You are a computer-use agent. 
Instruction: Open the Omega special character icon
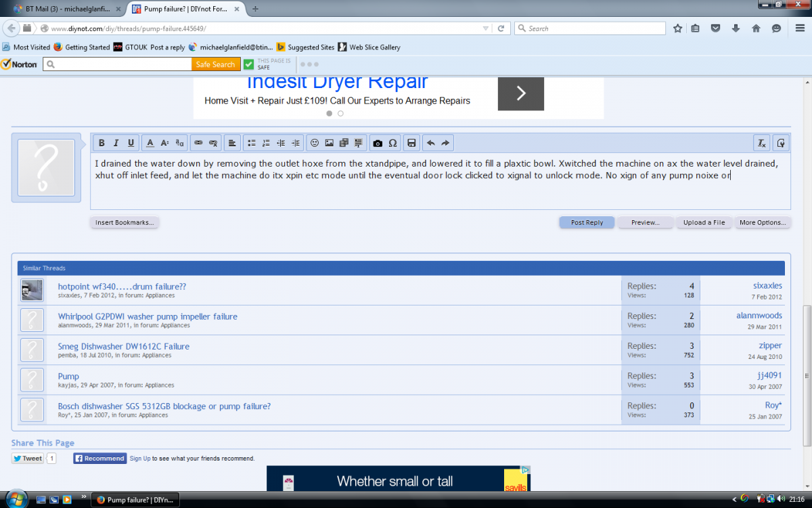click(x=392, y=143)
